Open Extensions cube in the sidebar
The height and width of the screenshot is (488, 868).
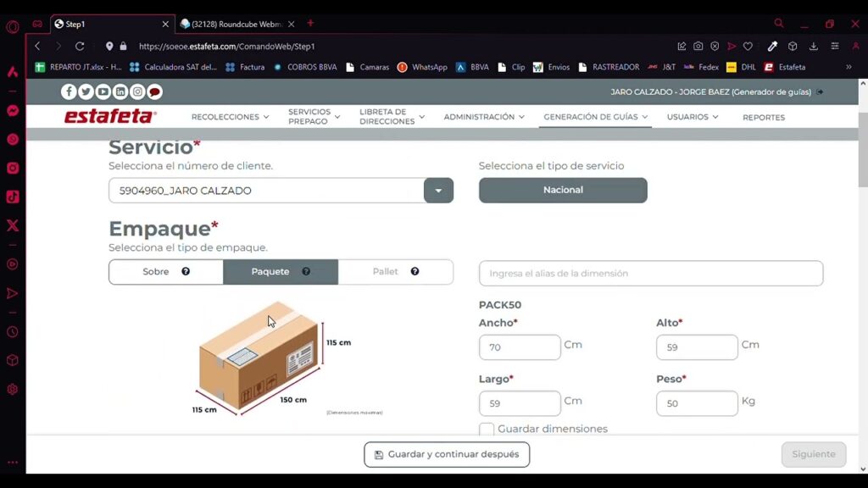pyautogui.click(x=13, y=361)
